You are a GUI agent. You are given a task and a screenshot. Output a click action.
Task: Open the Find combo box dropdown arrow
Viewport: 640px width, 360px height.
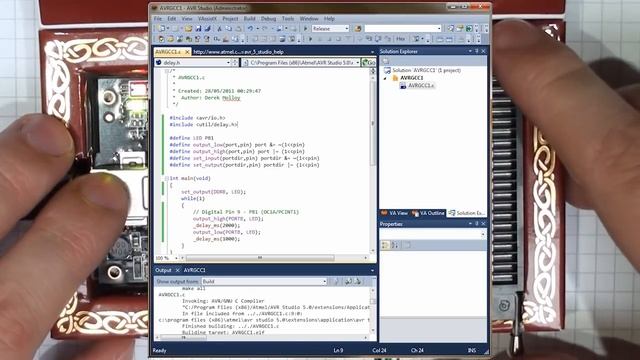click(x=439, y=29)
